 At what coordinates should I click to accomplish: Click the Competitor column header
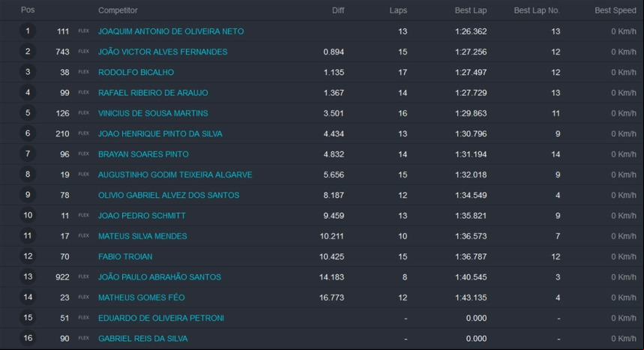coord(118,10)
